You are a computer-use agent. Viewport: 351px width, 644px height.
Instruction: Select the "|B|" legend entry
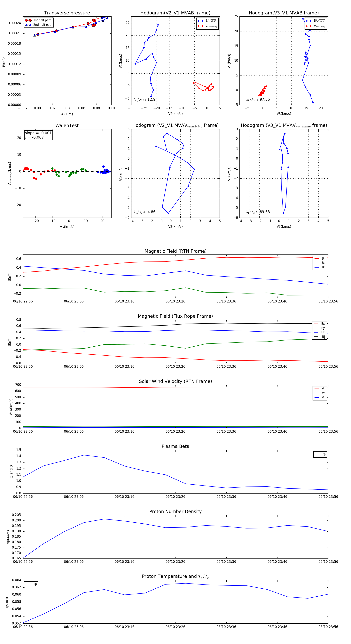(x=320, y=337)
